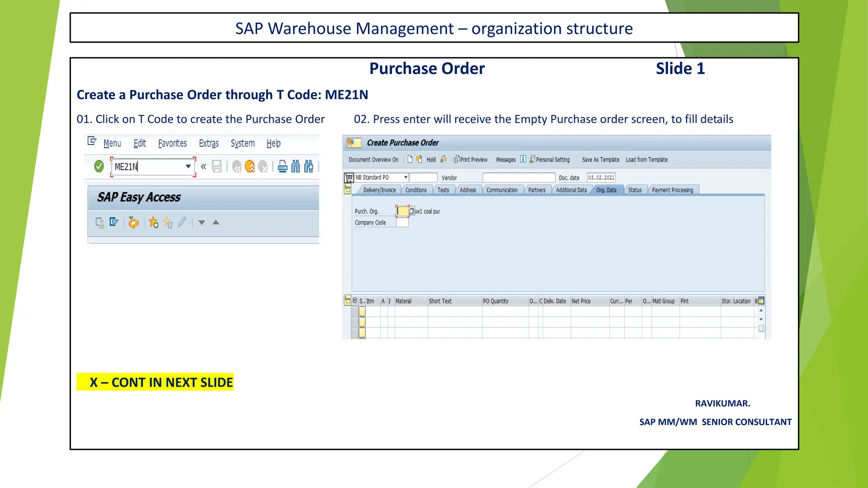Click the move favorites up triangle
The width and height of the screenshot is (868, 488).
pyautogui.click(x=216, y=222)
